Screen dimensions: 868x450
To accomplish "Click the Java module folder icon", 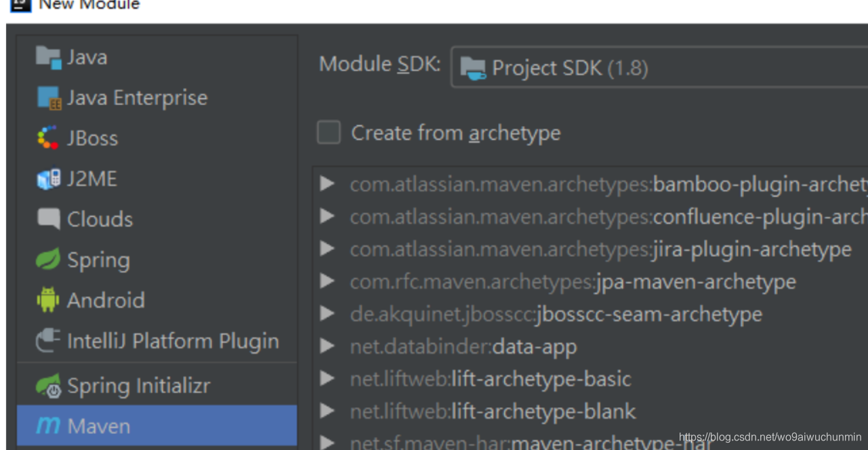I will pos(49,57).
